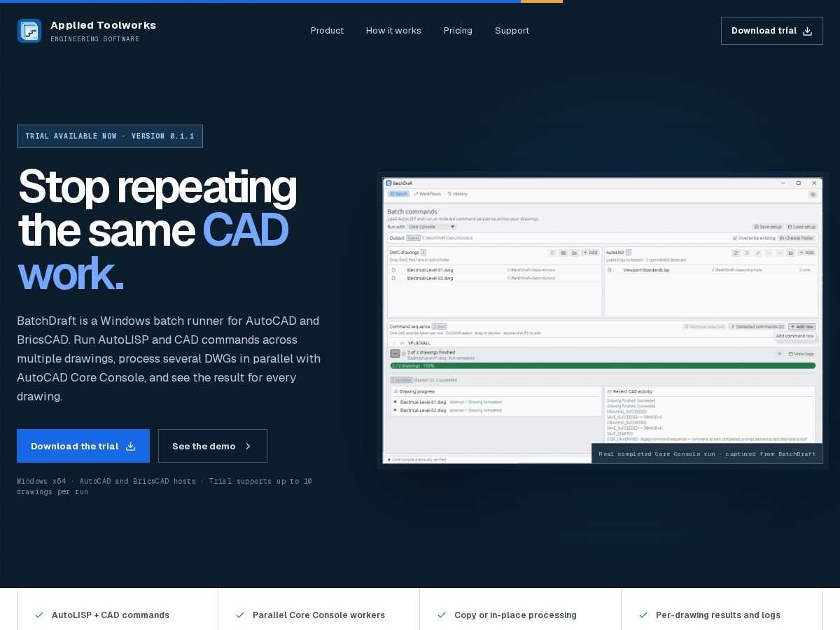Click the + Add row button

[801, 327]
